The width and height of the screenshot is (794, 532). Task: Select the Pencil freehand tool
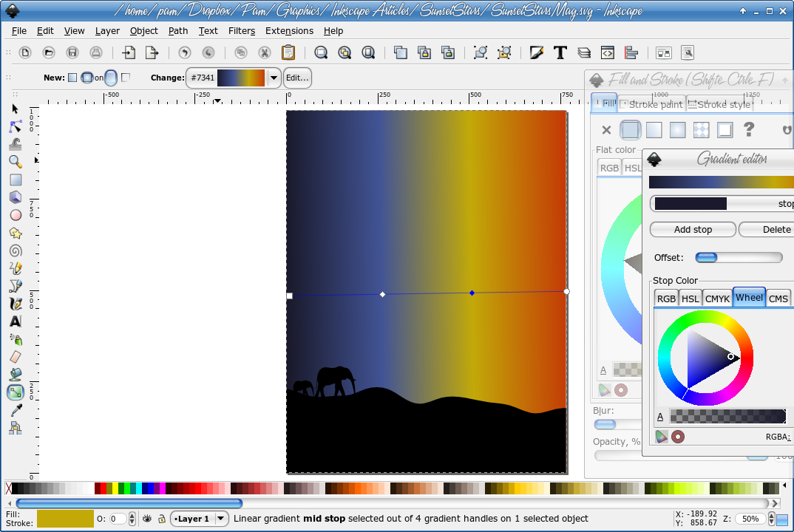coord(16,268)
